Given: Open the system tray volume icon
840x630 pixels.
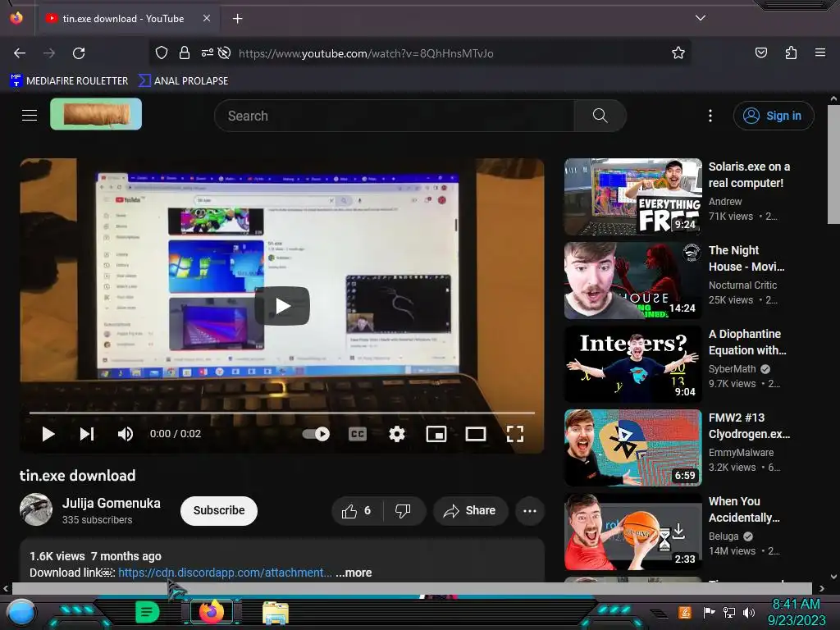Looking at the screenshot, I should tap(749, 612).
